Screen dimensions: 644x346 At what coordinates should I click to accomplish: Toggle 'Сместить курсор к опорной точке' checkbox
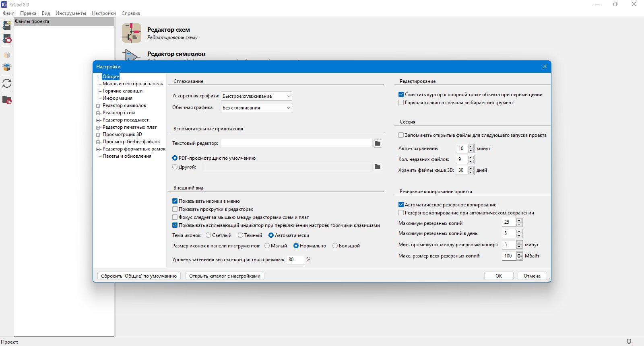click(x=401, y=95)
